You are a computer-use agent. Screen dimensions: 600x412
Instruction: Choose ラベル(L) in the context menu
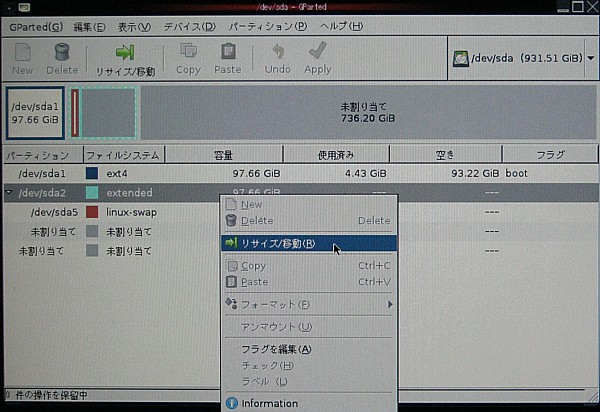pos(309,382)
